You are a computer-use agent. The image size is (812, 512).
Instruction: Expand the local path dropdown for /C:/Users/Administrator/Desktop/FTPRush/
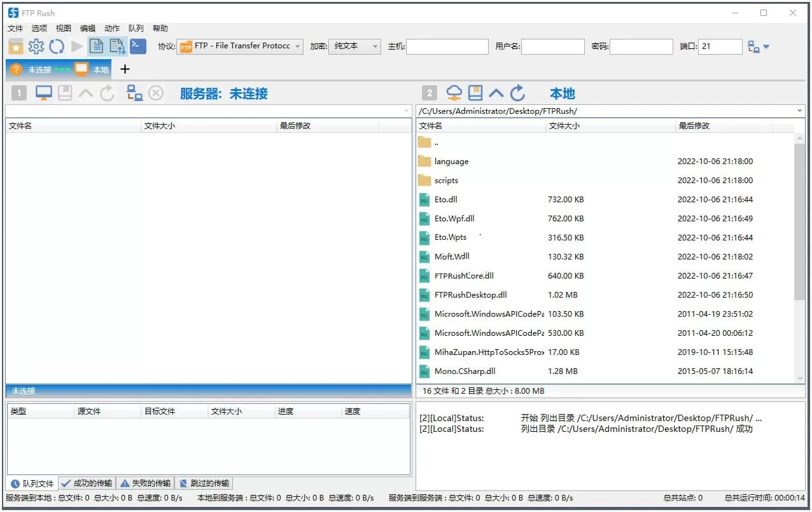[x=800, y=111]
